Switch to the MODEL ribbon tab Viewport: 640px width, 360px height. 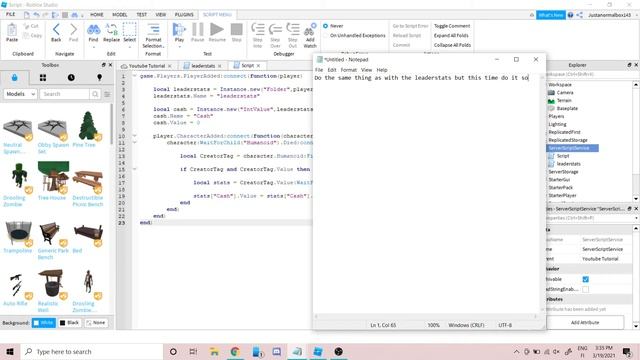click(x=120, y=15)
